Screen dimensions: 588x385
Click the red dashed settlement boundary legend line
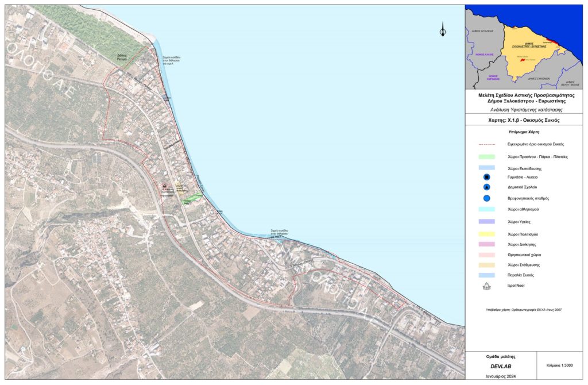[486, 145]
